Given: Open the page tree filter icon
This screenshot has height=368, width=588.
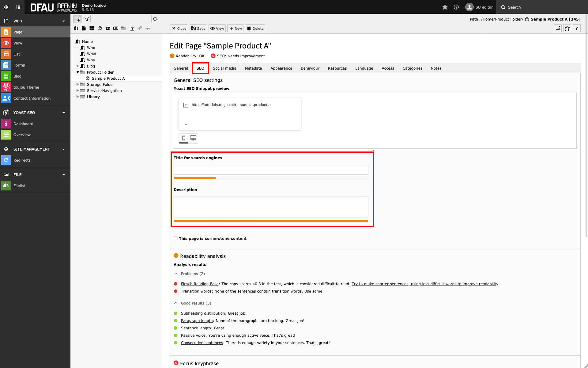Looking at the screenshot, I should click(x=87, y=19).
